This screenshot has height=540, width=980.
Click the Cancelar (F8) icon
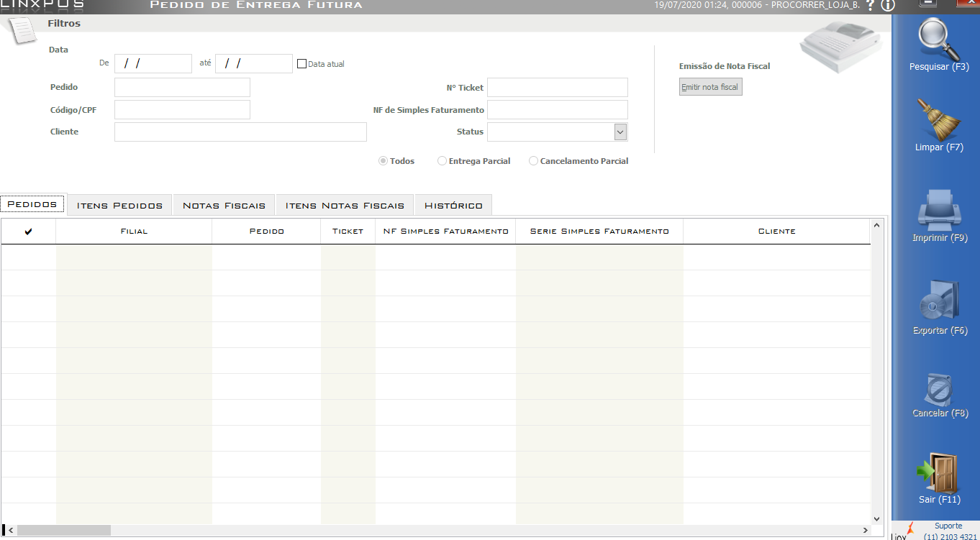(x=939, y=389)
